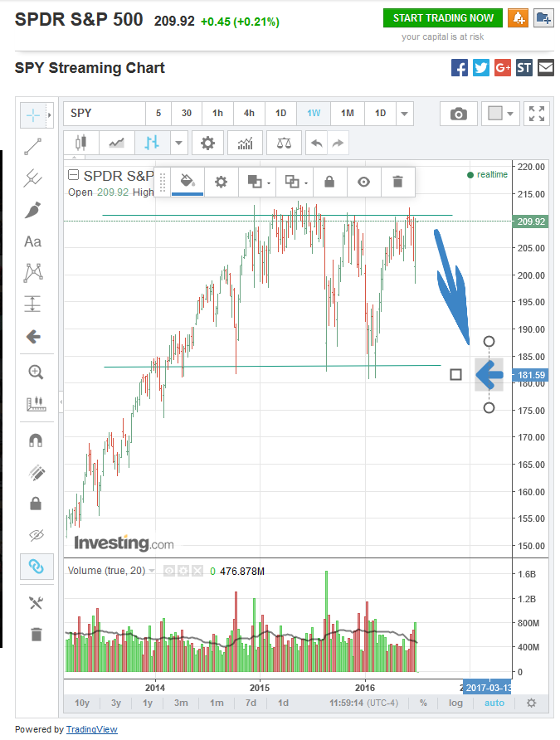
Task: Select the 1M interval
Action: (x=348, y=114)
